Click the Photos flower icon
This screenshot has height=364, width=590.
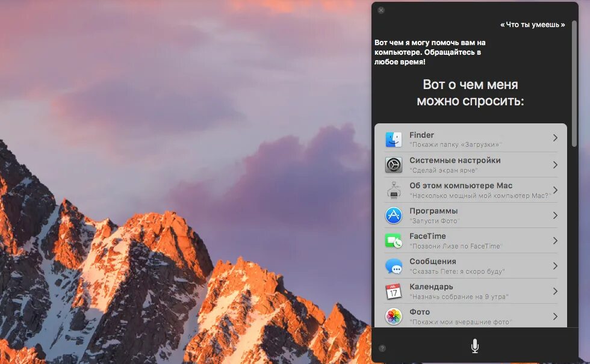pos(394,316)
